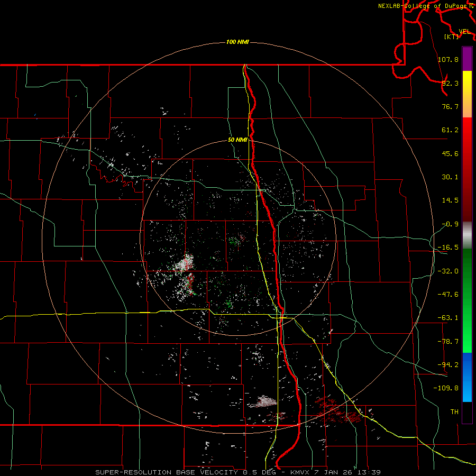Click the [KT] units label

(x=452, y=36)
